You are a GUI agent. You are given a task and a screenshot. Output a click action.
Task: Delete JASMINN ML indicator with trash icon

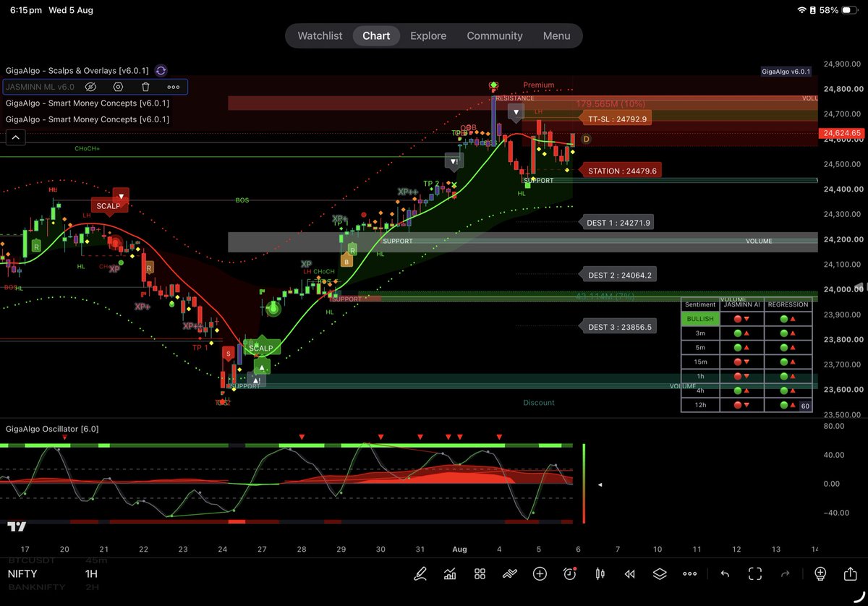(x=146, y=87)
